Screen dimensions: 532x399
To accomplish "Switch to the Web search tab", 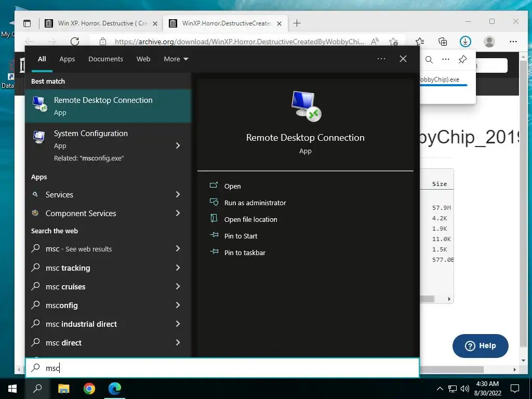I will click(143, 59).
